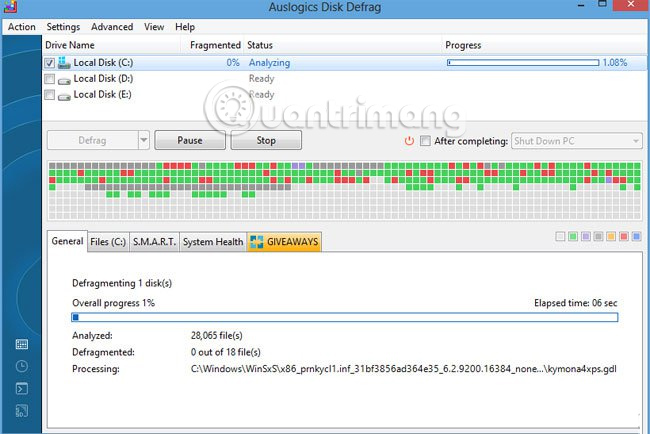The image size is (650, 434).
Task: Switch to the General tab
Action: 67,241
